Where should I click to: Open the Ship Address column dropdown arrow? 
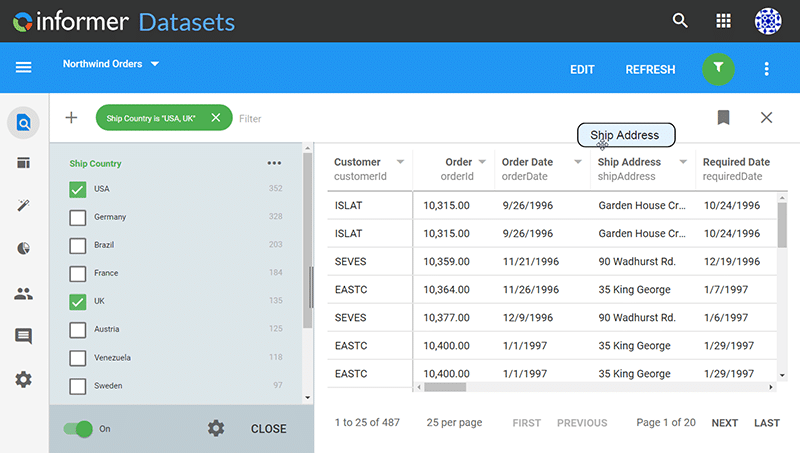[683, 162]
